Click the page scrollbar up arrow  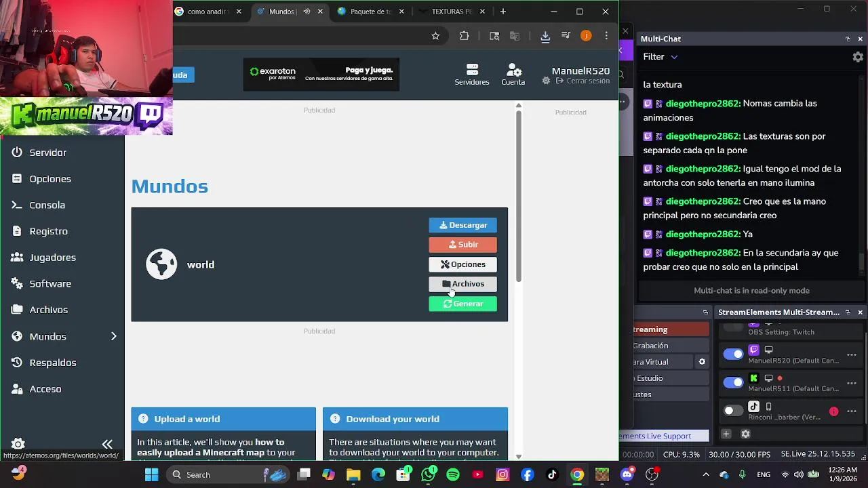click(x=519, y=106)
